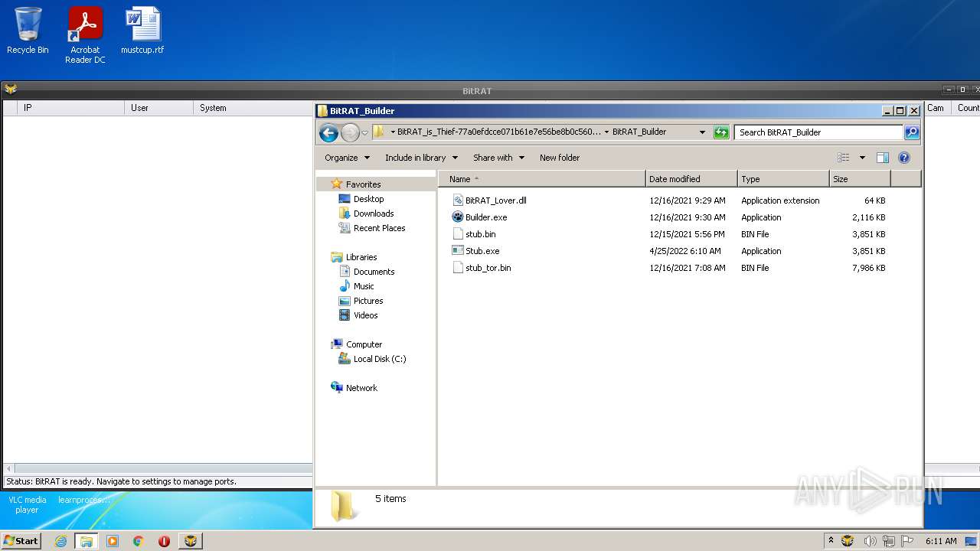Expand view options dropdown arrow

862,158
